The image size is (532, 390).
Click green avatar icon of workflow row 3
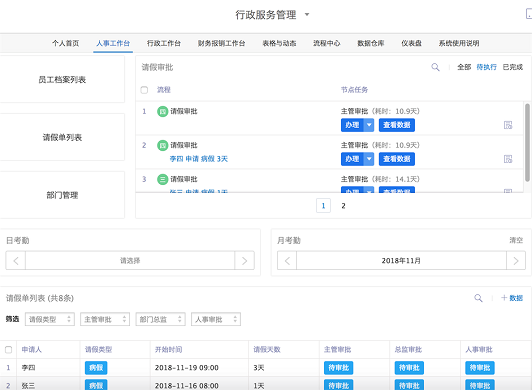tap(163, 179)
